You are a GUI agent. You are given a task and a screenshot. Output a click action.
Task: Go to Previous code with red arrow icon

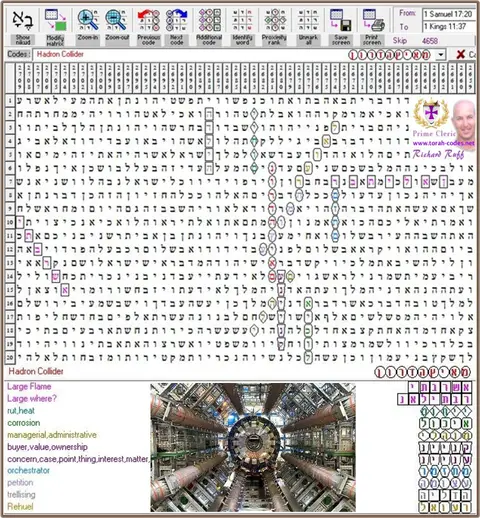pos(148,20)
